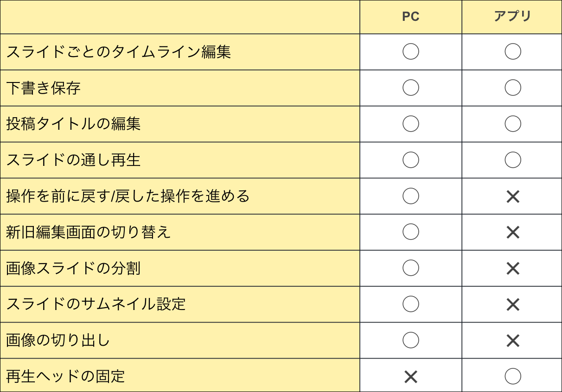The height and width of the screenshot is (392, 562).
Task: Click the アプリ cross for 操作を前に戻す row
Action: pos(513,196)
